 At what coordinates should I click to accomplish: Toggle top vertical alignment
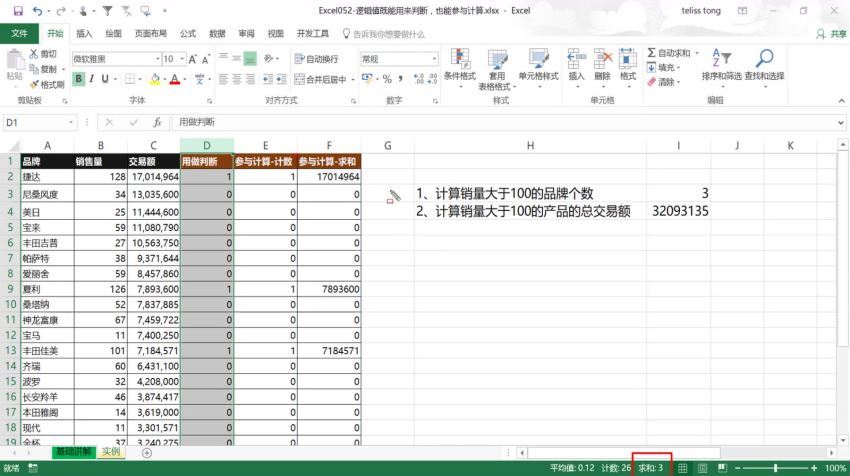coord(223,59)
